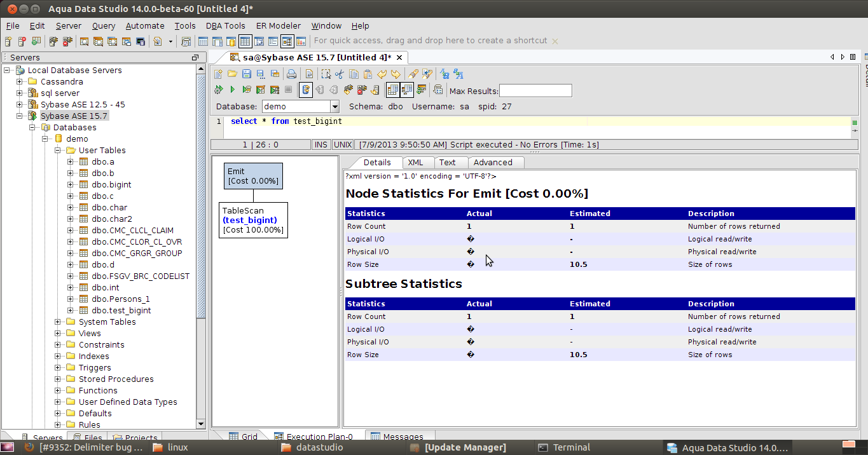
Task: Click the Select All dashed-rectangle icon
Action: pos(326,74)
